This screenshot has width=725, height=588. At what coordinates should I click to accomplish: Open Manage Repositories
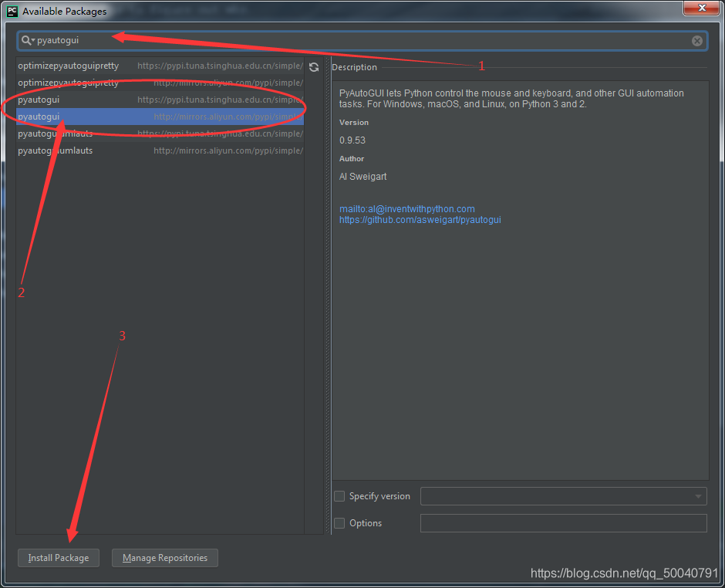(x=165, y=557)
